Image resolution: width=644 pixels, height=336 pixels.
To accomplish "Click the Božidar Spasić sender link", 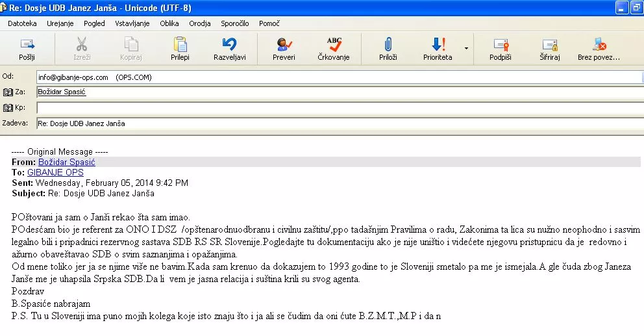I will [67, 162].
